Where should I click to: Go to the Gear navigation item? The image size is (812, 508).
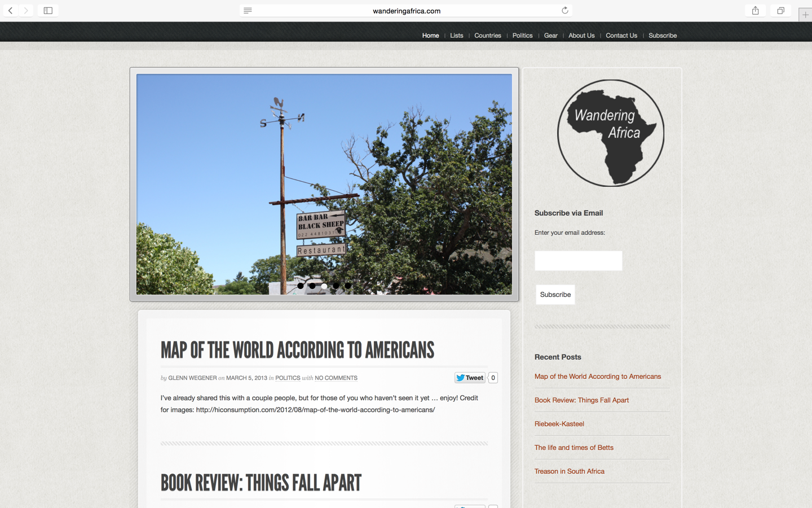coord(550,36)
